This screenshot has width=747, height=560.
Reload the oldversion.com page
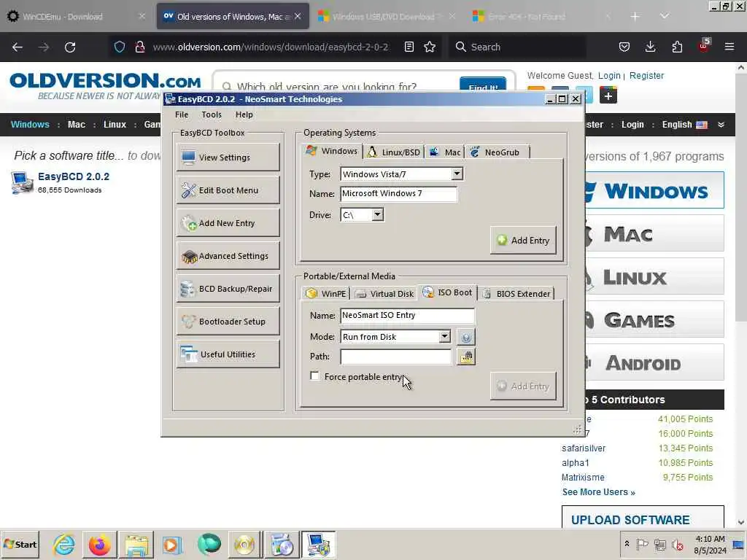coord(70,47)
